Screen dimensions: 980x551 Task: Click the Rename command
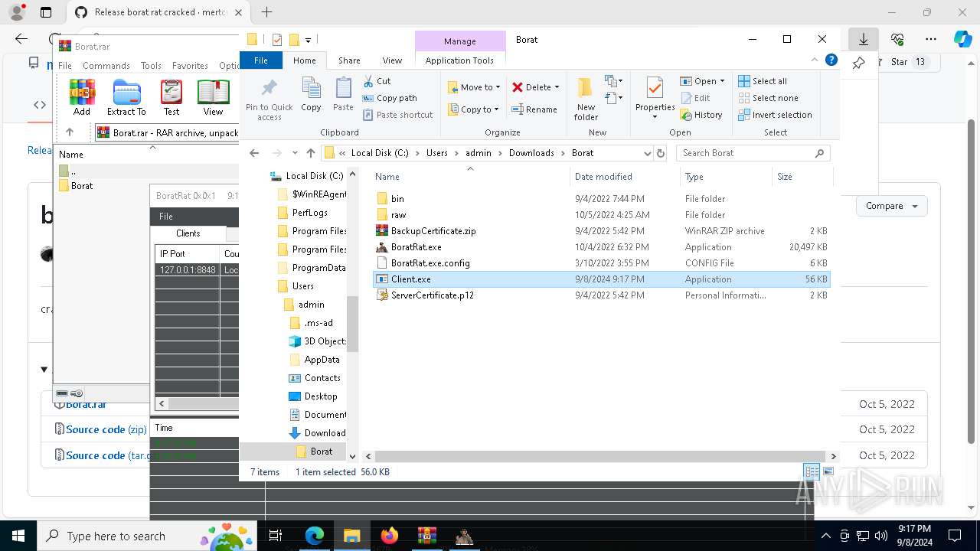[534, 109]
